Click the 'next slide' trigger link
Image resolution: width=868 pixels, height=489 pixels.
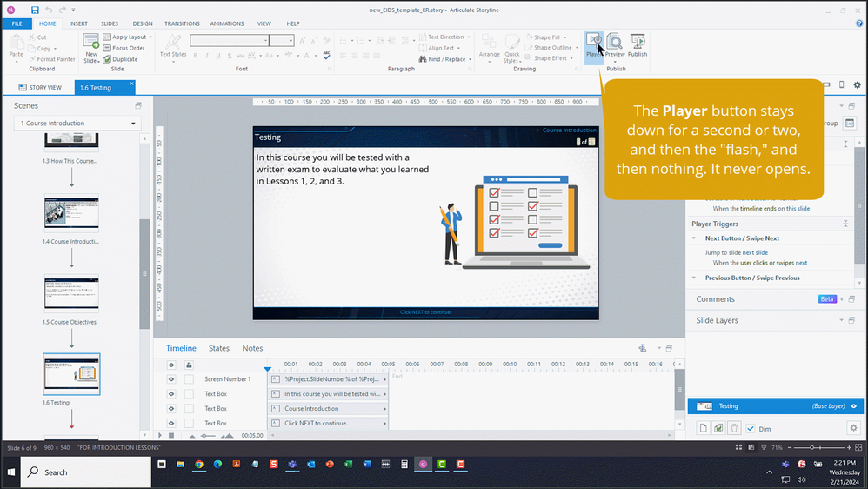point(754,252)
